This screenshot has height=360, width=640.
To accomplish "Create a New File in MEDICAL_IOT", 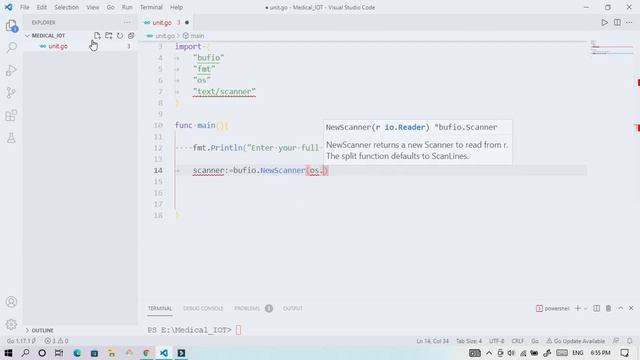I will (97, 36).
